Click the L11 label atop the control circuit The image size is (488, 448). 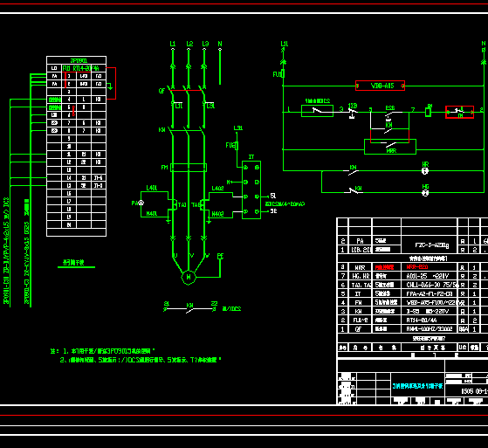(x=285, y=44)
